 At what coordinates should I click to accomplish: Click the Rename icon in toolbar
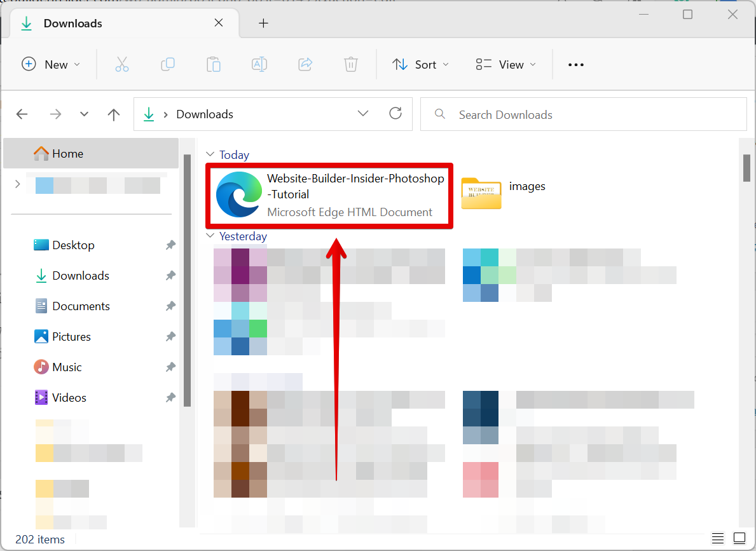point(259,64)
